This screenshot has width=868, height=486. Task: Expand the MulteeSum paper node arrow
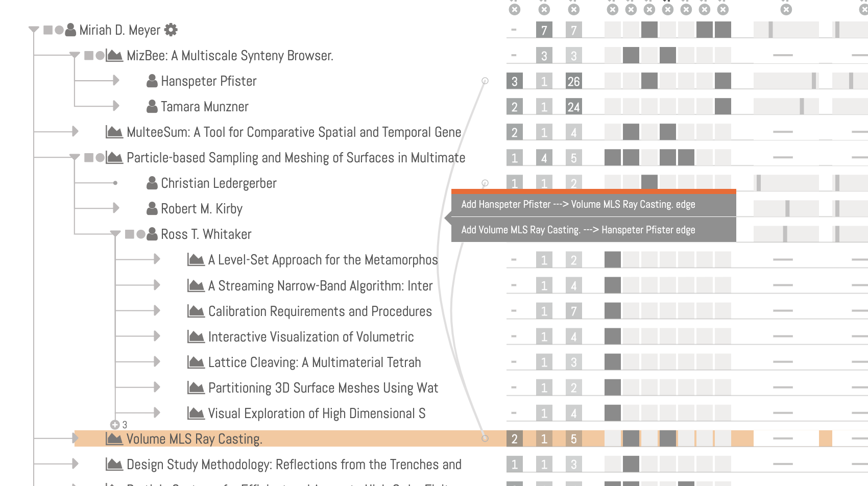tap(75, 132)
